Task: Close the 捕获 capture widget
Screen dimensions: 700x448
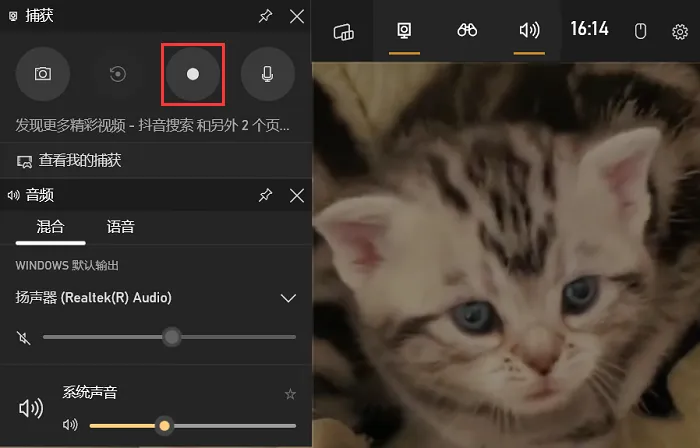Action: coord(297,17)
